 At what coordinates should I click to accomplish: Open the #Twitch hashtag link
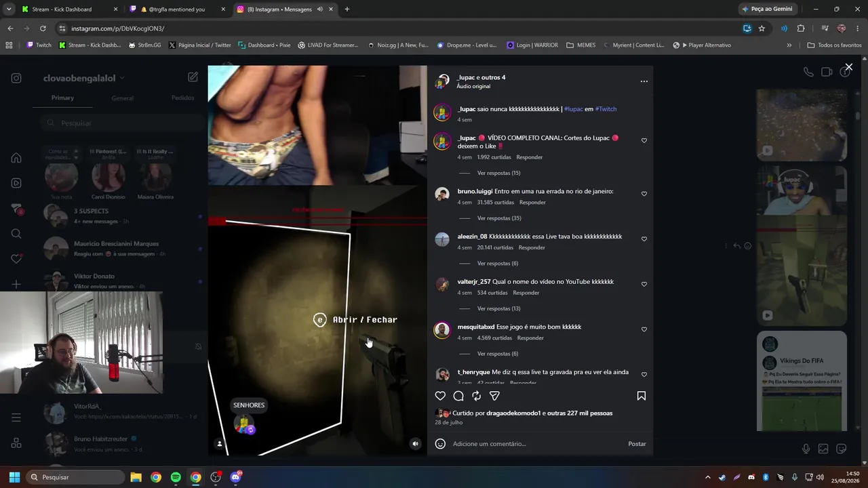[606, 109]
